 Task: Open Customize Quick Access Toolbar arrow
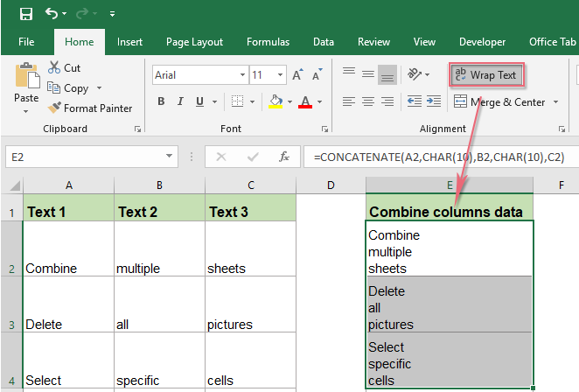pos(112,14)
